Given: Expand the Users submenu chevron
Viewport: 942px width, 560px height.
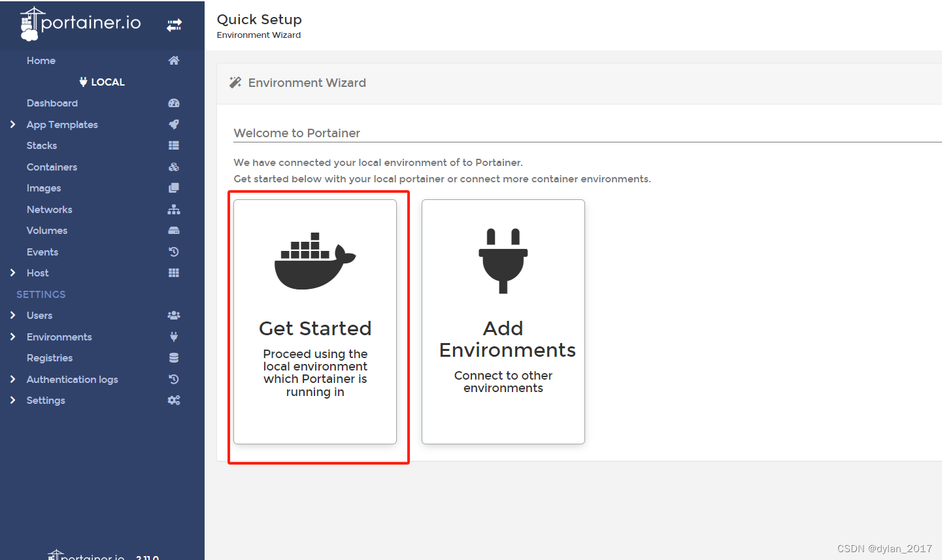Looking at the screenshot, I should pos(12,316).
